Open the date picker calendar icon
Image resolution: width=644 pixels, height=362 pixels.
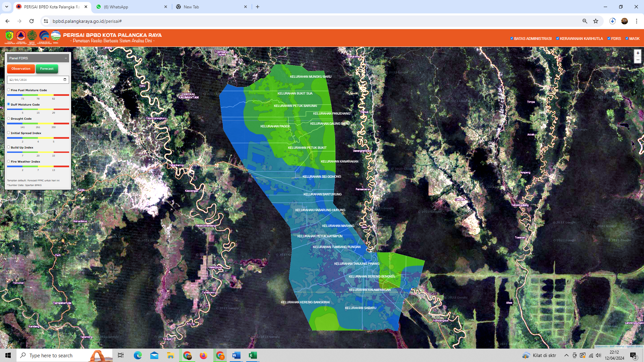click(x=65, y=80)
